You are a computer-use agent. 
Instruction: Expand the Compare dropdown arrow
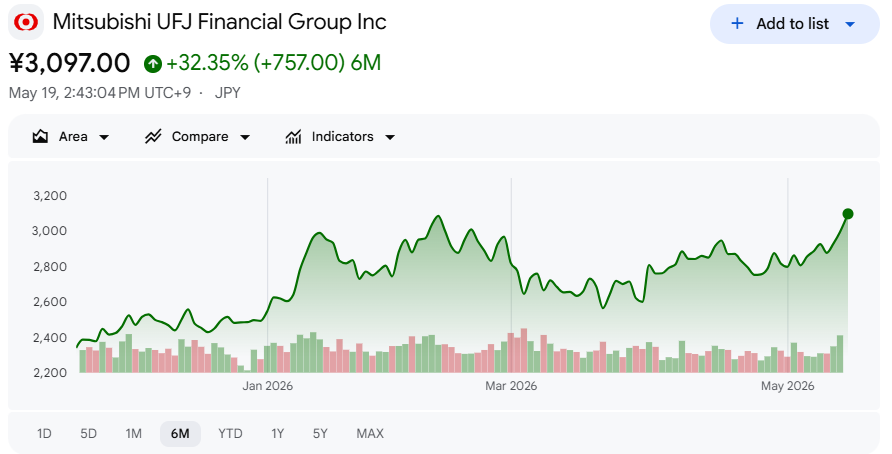tap(245, 137)
